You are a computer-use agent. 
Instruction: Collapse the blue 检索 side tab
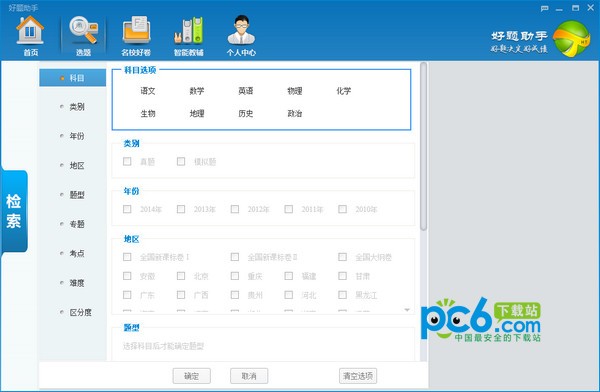[14, 211]
